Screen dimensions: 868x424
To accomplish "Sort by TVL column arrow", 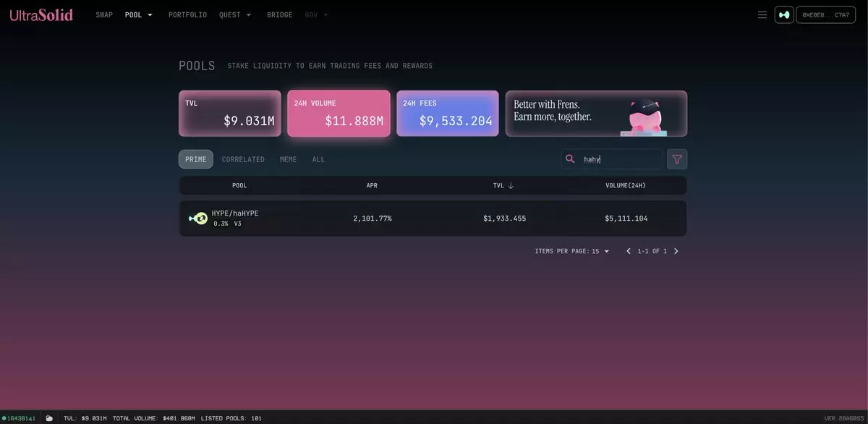I will tap(511, 186).
